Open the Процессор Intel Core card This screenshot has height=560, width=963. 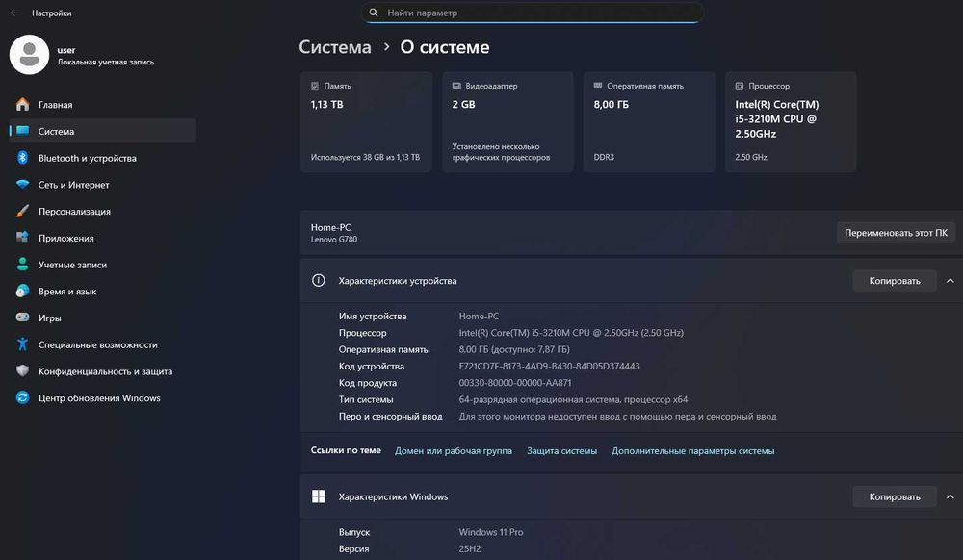[x=791, y=121]
